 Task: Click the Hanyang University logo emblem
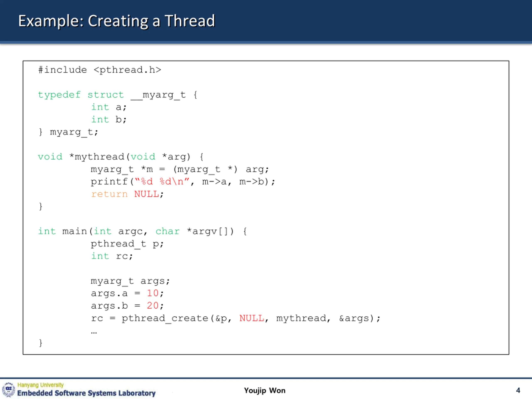coord(9,389)
